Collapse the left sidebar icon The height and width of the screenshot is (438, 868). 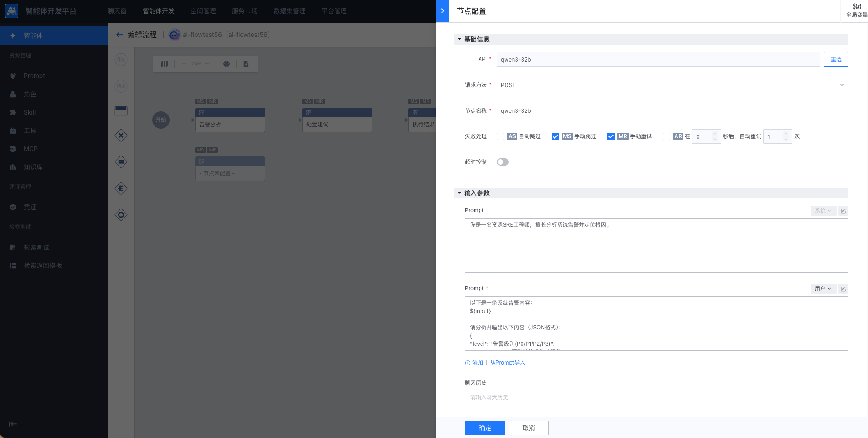click(x=13, y=424)
